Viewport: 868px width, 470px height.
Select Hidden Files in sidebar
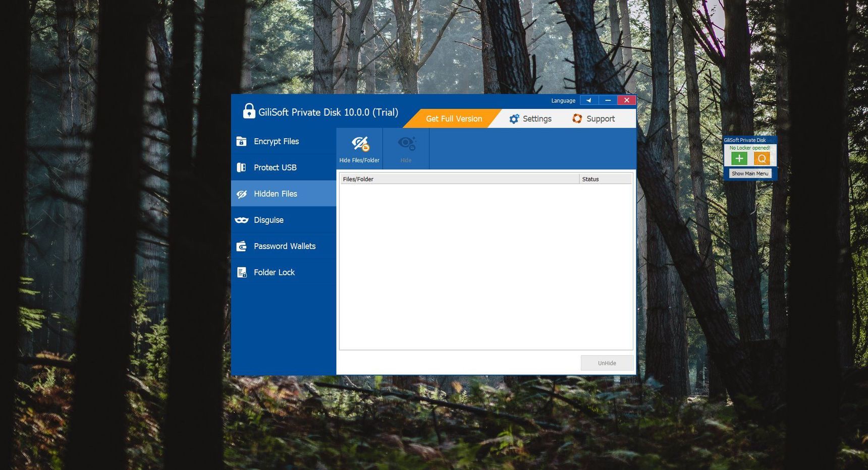(284, 194)
